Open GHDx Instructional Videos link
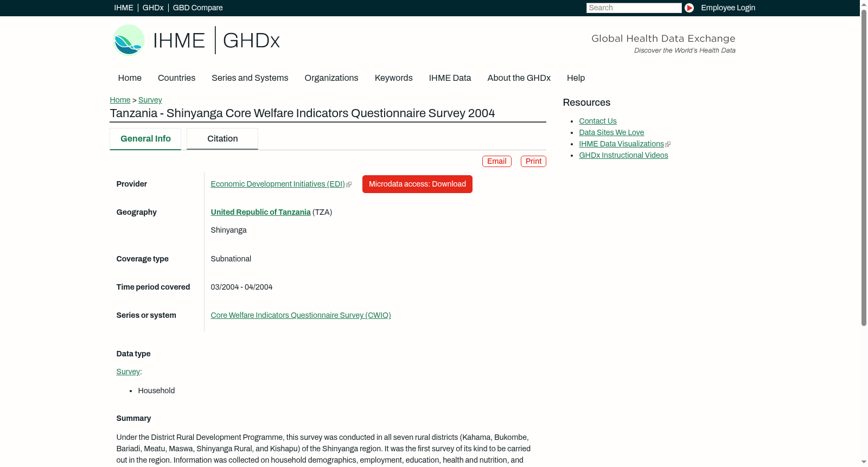This screenshot has width=868, height=467. coord(624,156)
